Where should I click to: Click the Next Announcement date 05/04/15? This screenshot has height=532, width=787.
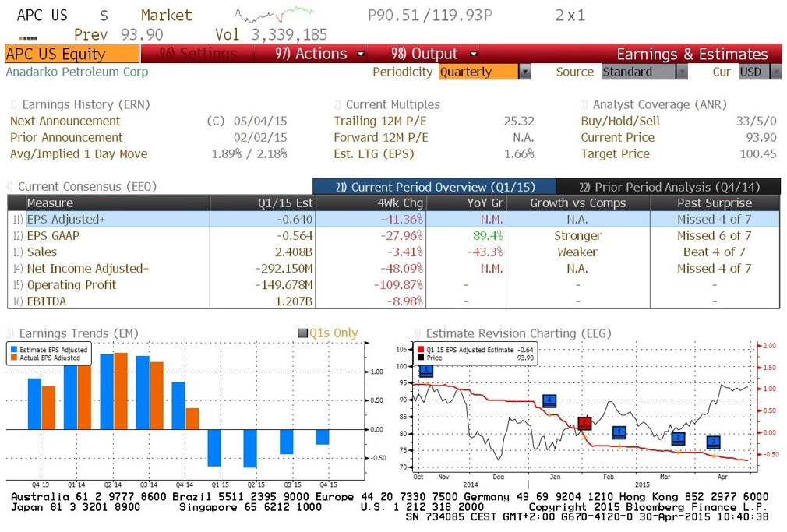pos(260,121)
